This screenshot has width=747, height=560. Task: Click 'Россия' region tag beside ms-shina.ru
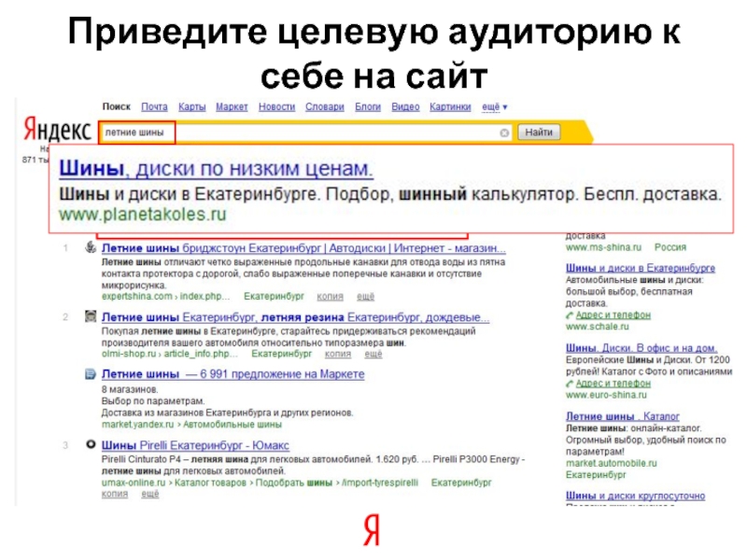point(670,247)
